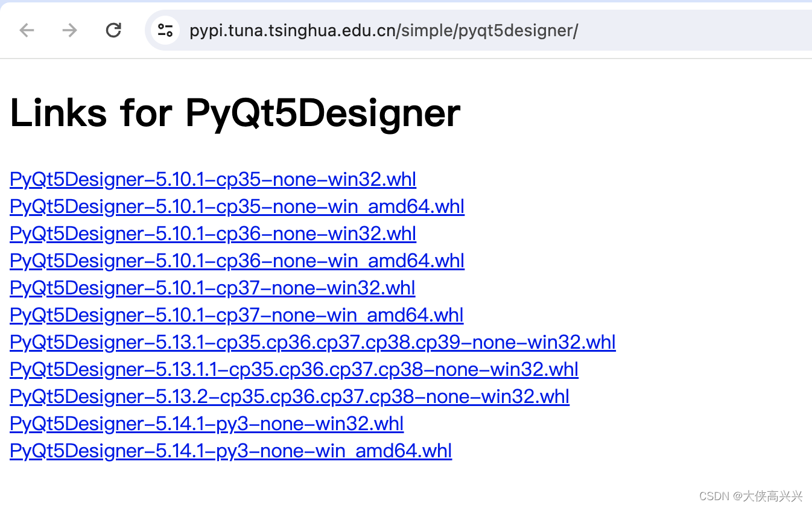Download the cp37 win_amd64 wheel for version 5.10.1

[x=236, y=314]
